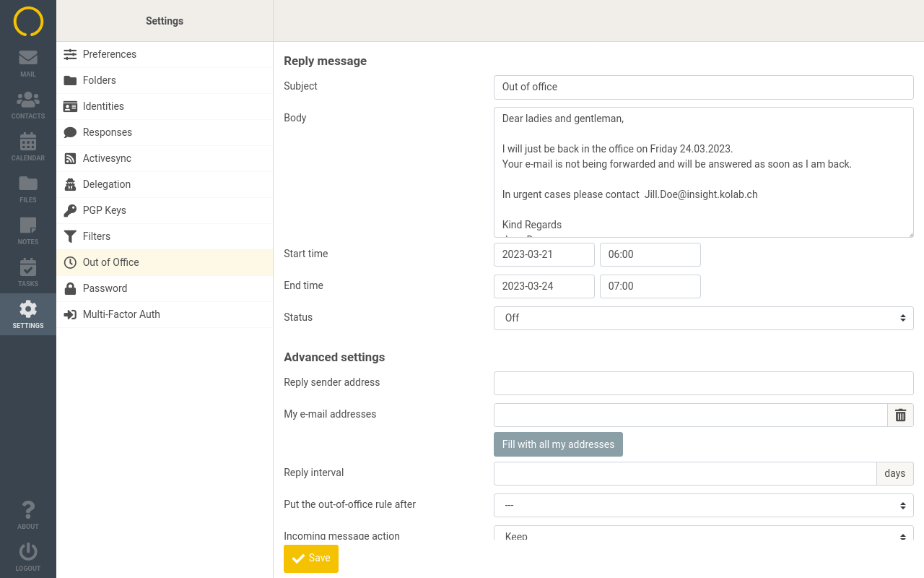
Task: Select Folders in the settings list
Action: (165, 80)
